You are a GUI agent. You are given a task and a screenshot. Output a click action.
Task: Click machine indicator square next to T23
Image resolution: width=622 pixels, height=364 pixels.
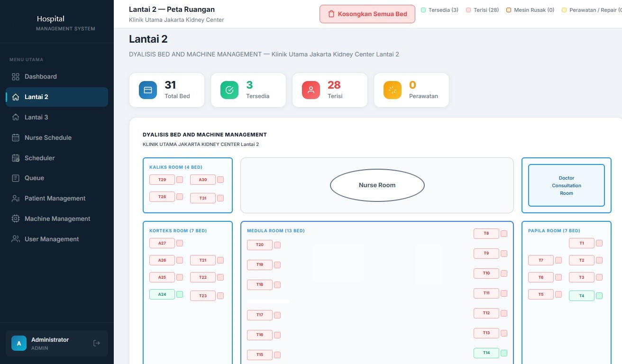pyautogui.click(x=220, y=296)
